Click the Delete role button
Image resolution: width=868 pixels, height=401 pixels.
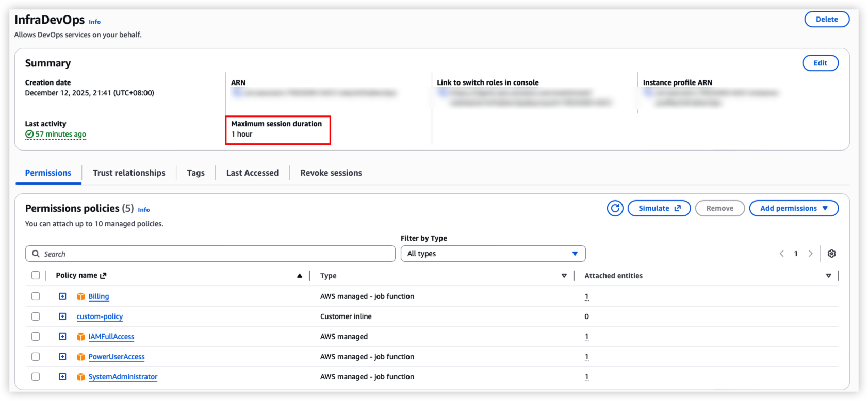(826, 19)
